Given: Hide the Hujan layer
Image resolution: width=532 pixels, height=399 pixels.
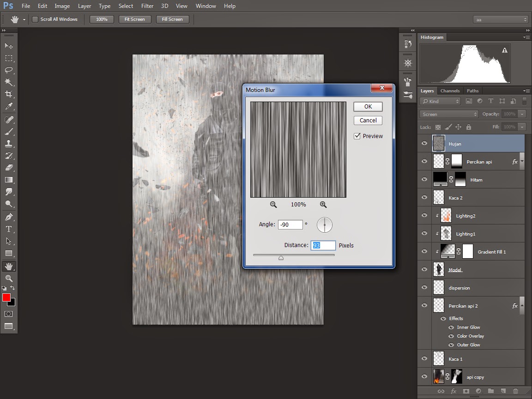Looking at the screenshot, I should pos(424,144).
